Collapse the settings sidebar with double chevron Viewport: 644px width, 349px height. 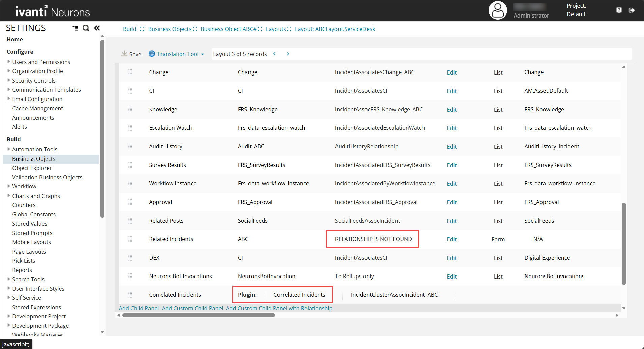tap(97, 28)
